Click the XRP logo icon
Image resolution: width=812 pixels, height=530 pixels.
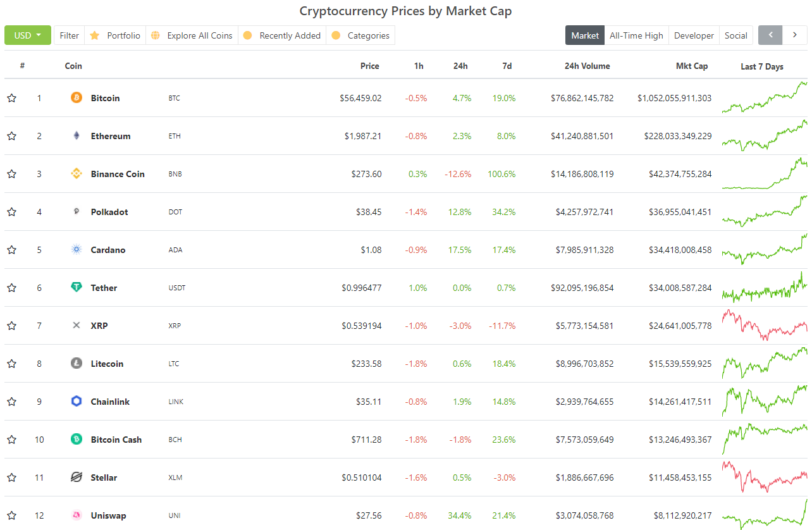(x=77, y=326)
